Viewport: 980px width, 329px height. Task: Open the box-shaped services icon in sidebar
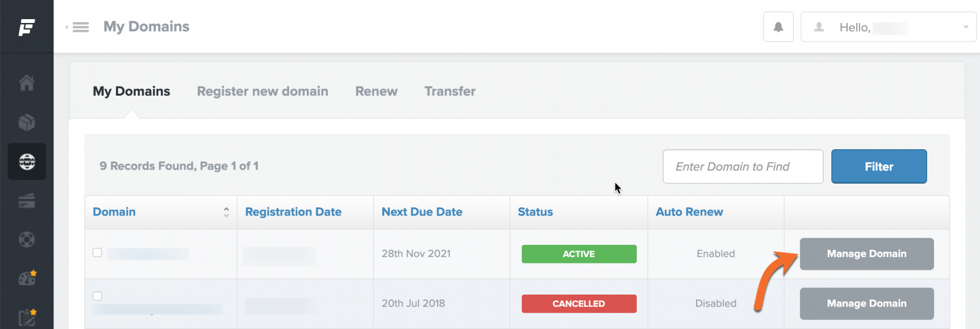click(27, 122)
